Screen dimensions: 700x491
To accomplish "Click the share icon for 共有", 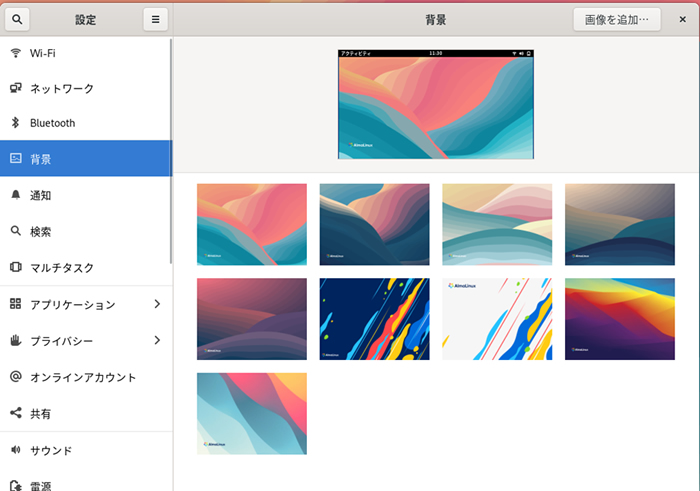I will click(16, 413).
